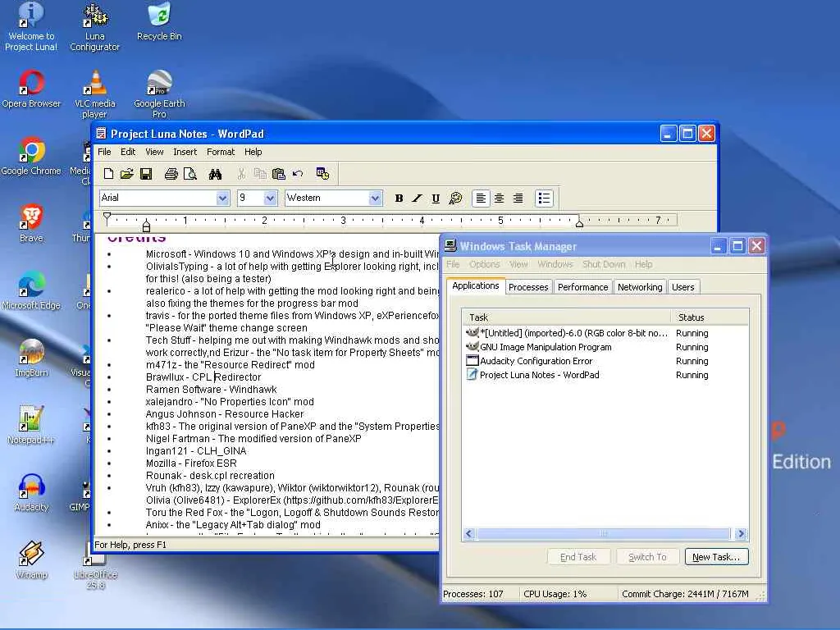This screenshot has height=630, width=840.
Task: Click the Copy icon in WordPad toolbar
Action: (x=260, y=174)
